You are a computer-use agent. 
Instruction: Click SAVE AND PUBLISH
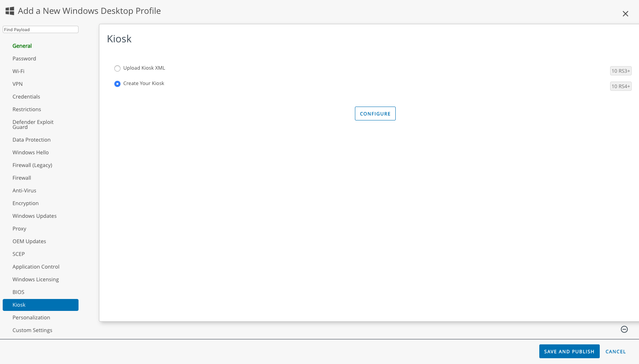pos(569,351)
